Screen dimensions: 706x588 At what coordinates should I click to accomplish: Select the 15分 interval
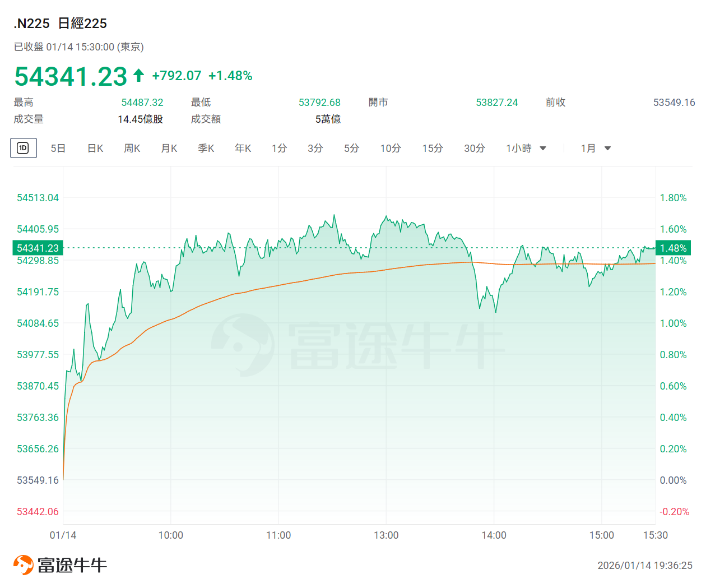point(433,149)
